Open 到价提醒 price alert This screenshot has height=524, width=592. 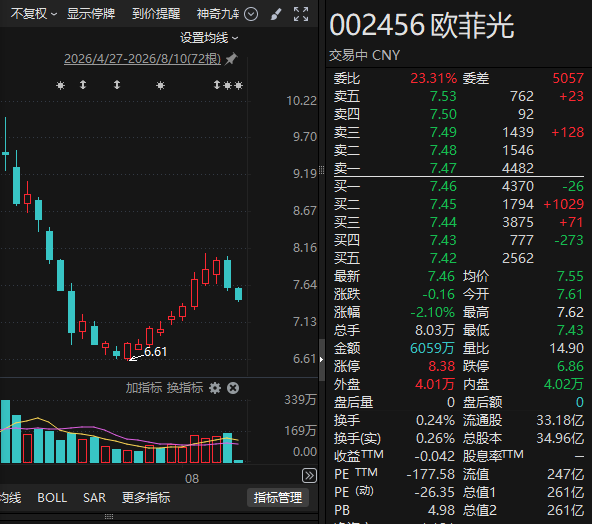point(156,14)
